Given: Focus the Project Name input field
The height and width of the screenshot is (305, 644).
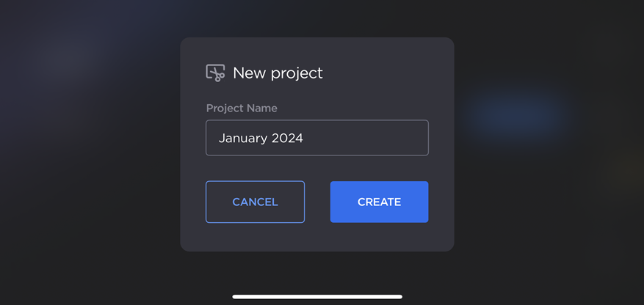Looking at the screenshot, I should [316, 138].
